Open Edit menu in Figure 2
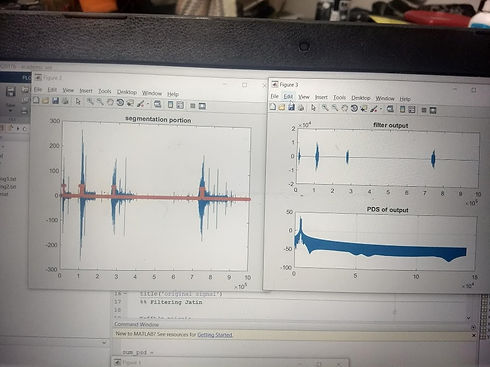Viewport: 490px width, 367px height. [x=52, y=90]
